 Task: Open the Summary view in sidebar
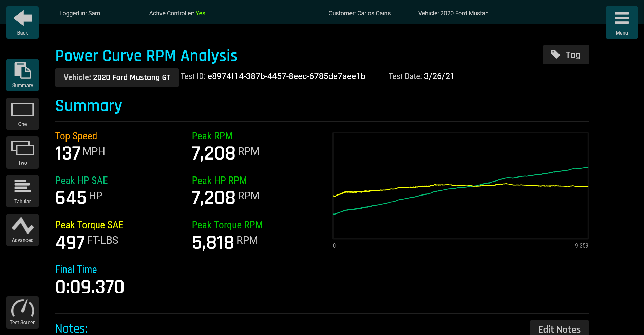pos(22,75)
